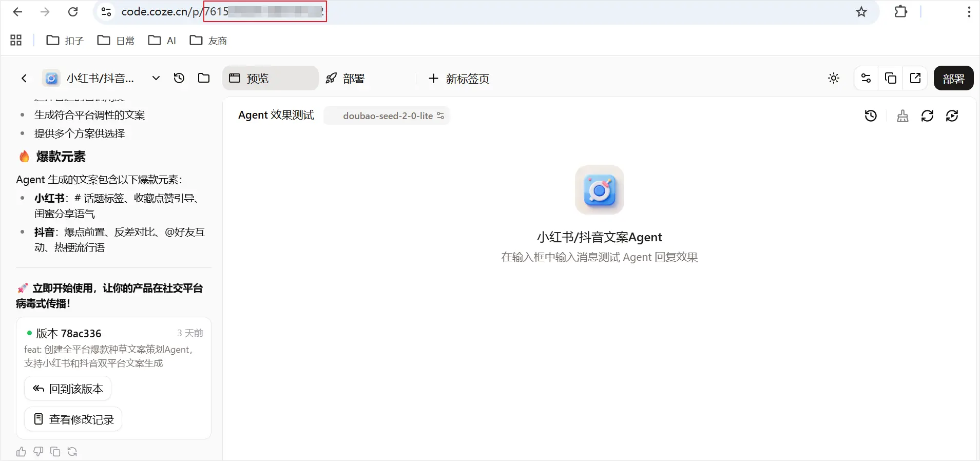Open the doubao-seed-2-0-lite model selector
The image size is (980, 461).
[387, 116]
